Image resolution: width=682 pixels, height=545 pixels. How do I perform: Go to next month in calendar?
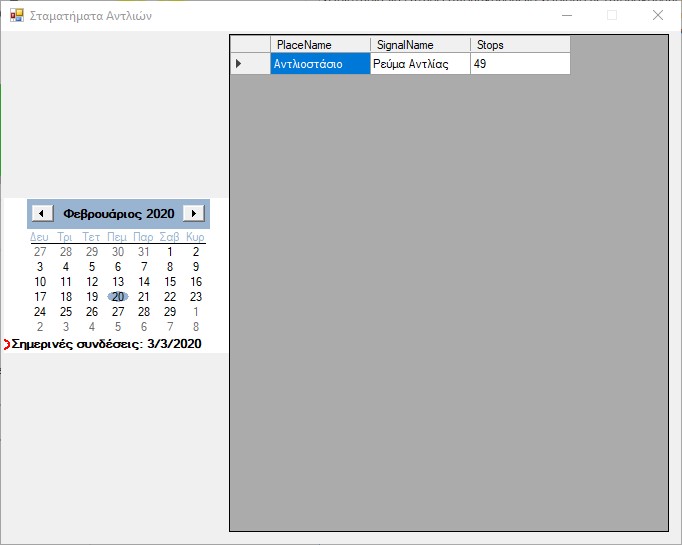tap(194, 213)
